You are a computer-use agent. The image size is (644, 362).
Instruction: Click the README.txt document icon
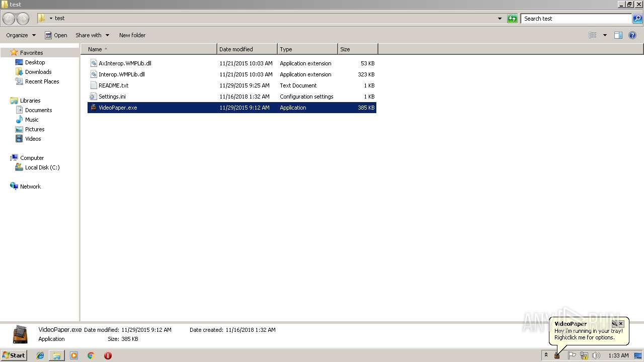click(x=93, y=85)
